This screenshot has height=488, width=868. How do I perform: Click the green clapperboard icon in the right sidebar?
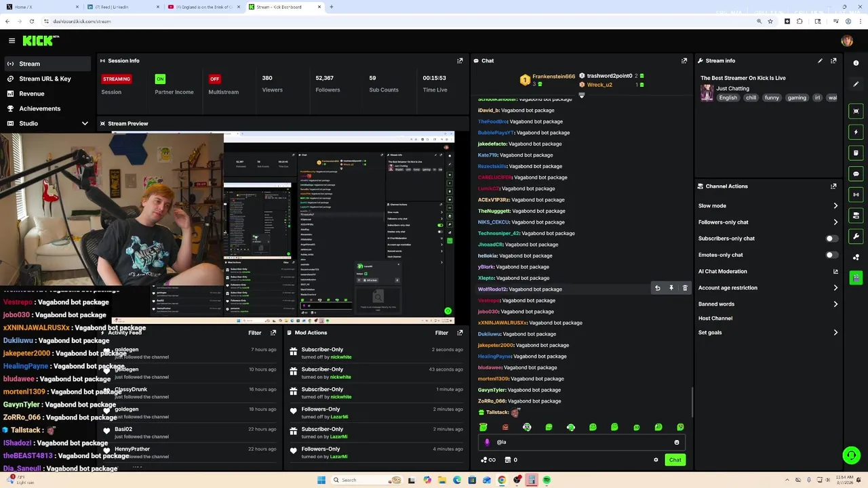[856, 278]
